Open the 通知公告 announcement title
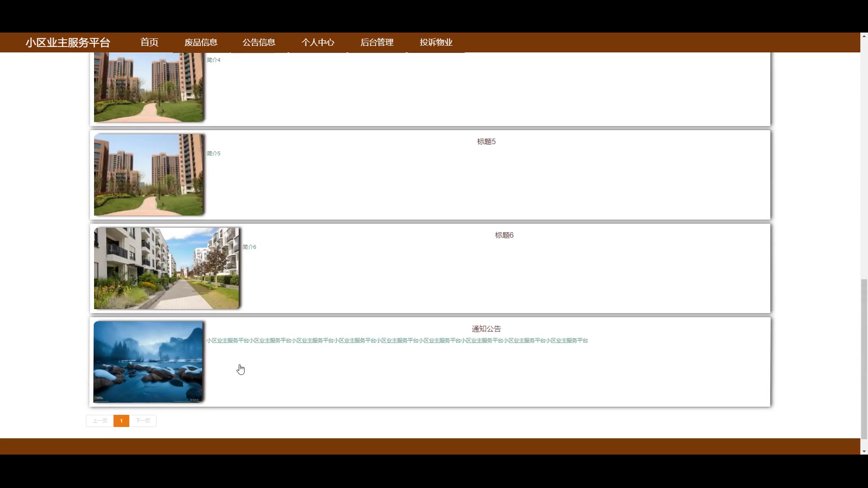This screenshot has width=868, height=488. pyautogui.click(x=486, y=329)
